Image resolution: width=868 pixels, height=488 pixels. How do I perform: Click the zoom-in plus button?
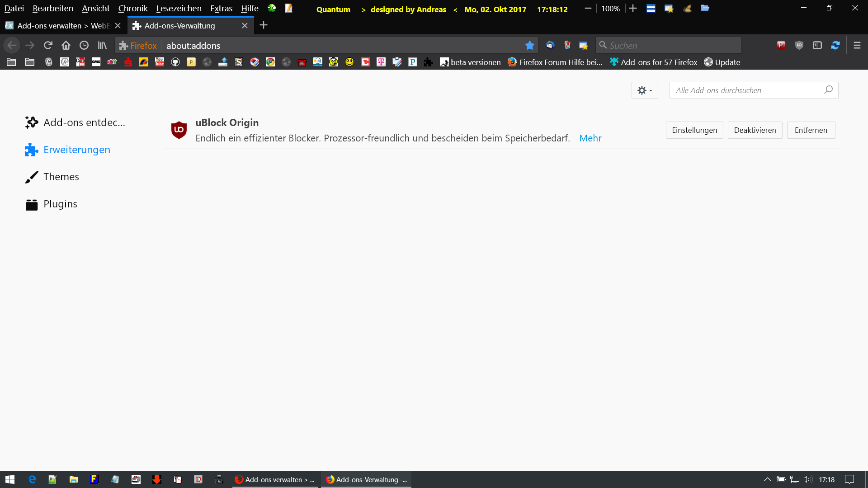633,9
